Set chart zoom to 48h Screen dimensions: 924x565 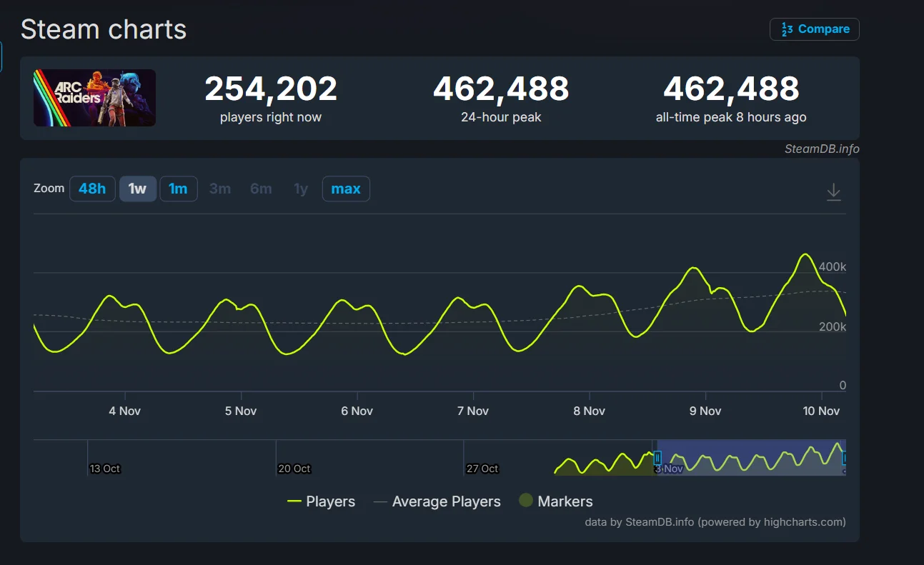(x=92, y=189)
